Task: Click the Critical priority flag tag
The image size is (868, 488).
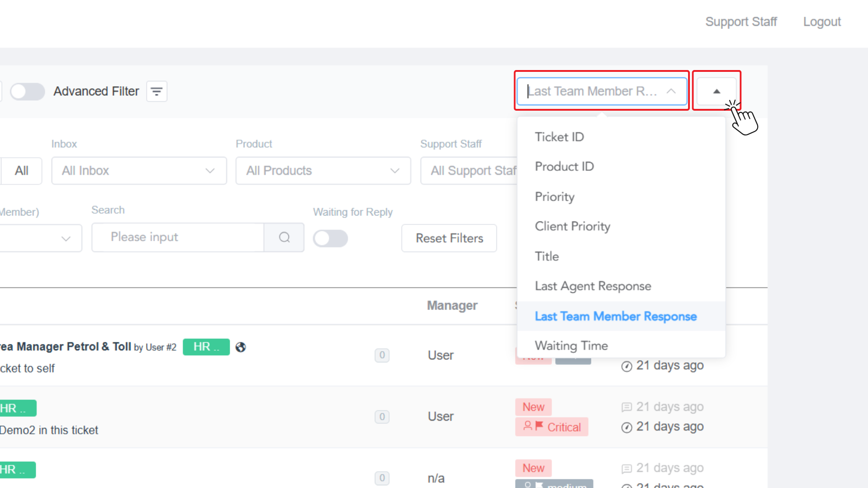Action: pyautogui.click(x=552, y=427)
